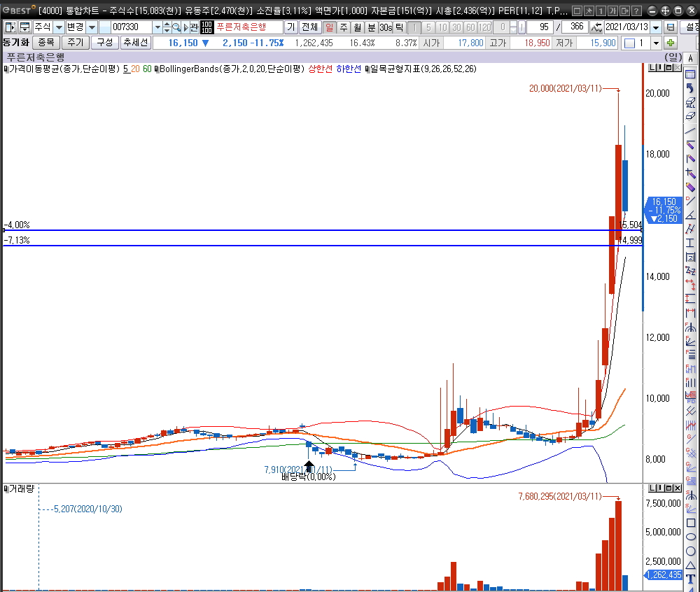Toggle weekly 주 period button
The height and width of the screenshot is (592, 700).
point(343,27)
